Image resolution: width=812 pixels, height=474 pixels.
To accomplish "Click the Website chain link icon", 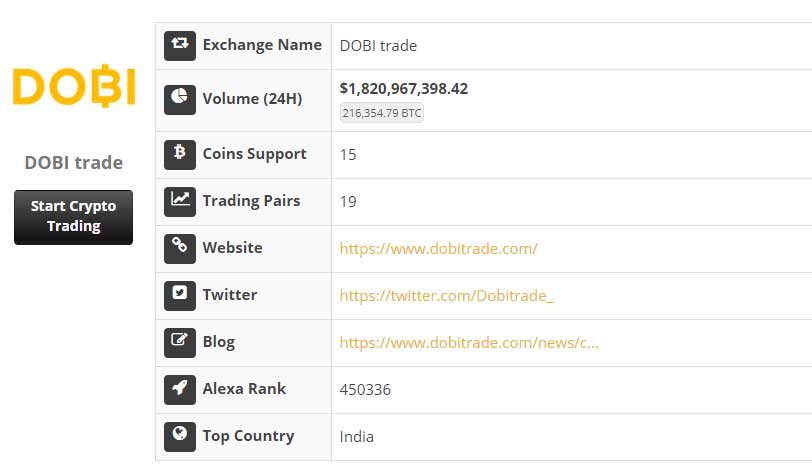I will pyautogui.click(x=180, y=248).
